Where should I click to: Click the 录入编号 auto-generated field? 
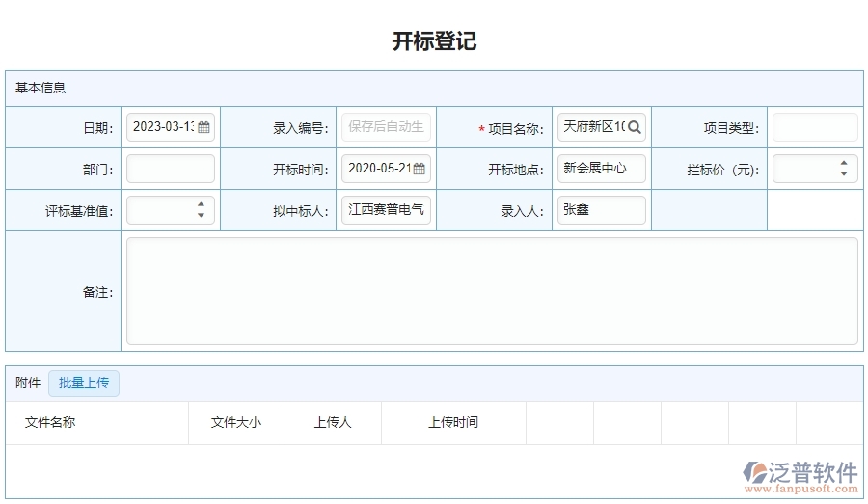(386, 127)
